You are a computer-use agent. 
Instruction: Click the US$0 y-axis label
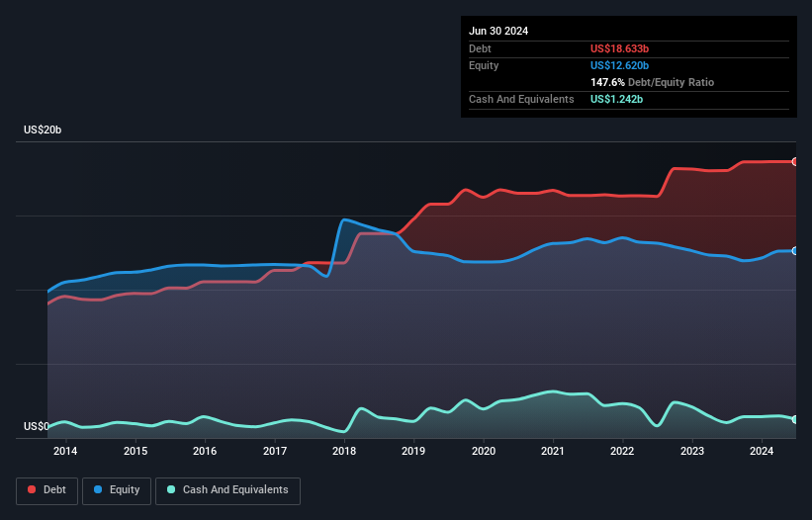coord(37,426)
